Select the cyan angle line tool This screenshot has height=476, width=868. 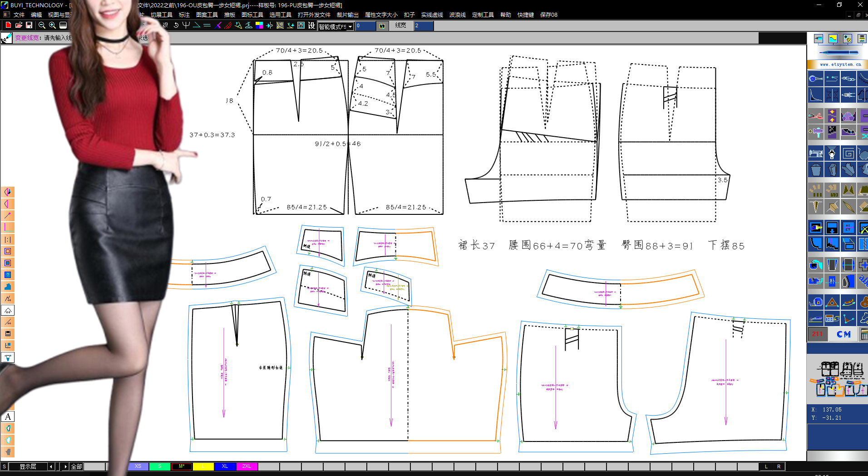coord(197,25)
